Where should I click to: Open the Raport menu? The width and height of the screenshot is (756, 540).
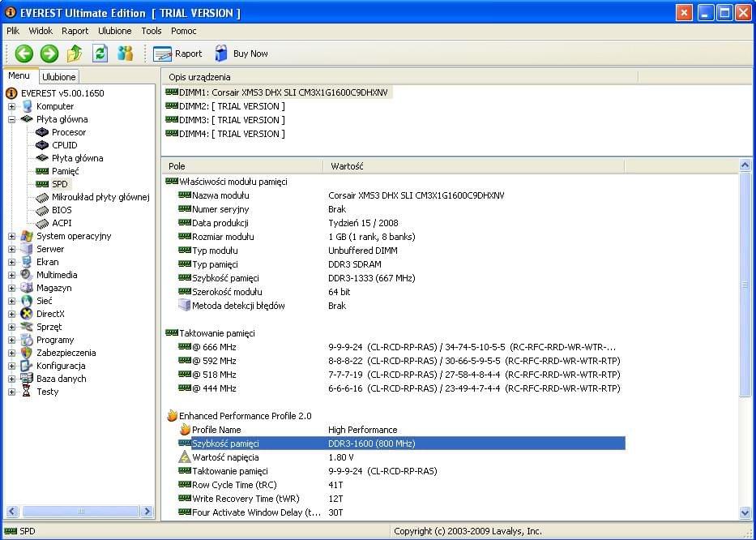[75, 31]
